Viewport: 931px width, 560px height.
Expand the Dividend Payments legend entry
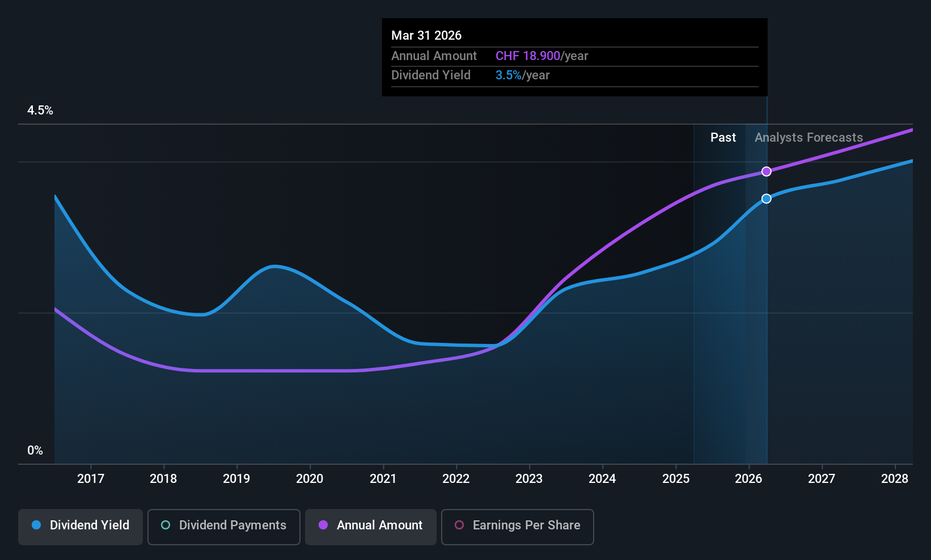tap(223, 525)
